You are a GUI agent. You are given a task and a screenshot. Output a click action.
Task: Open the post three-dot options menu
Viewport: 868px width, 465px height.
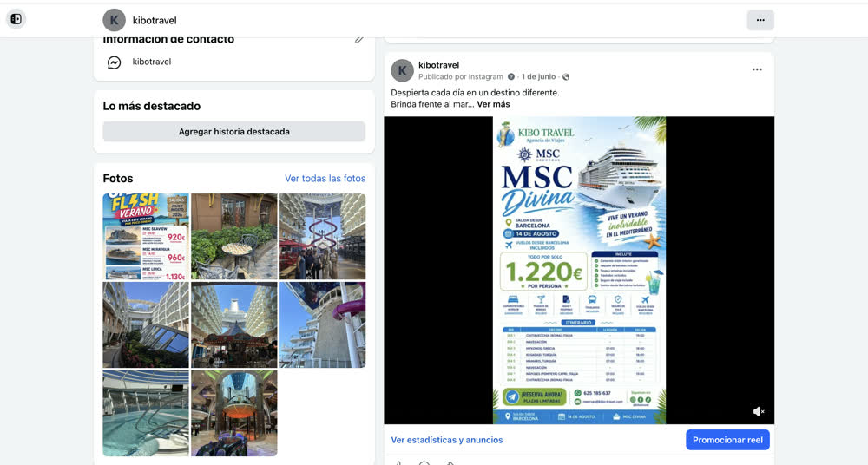tap(757, 69)
